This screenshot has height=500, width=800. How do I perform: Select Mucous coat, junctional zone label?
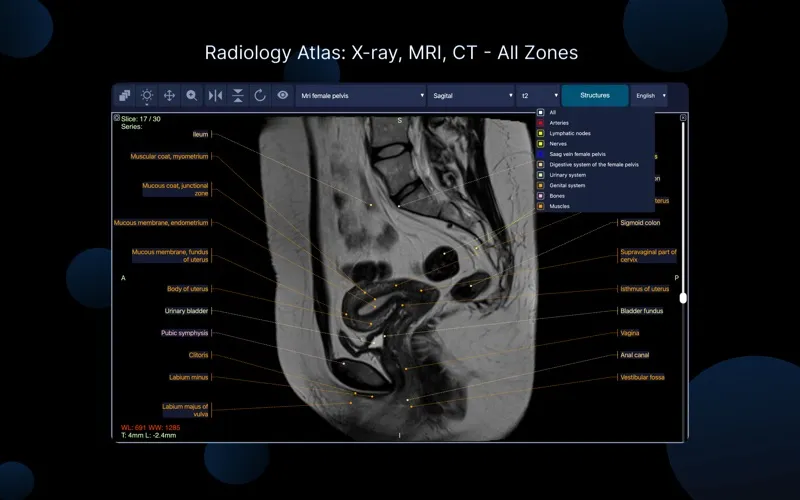[175, 189]
